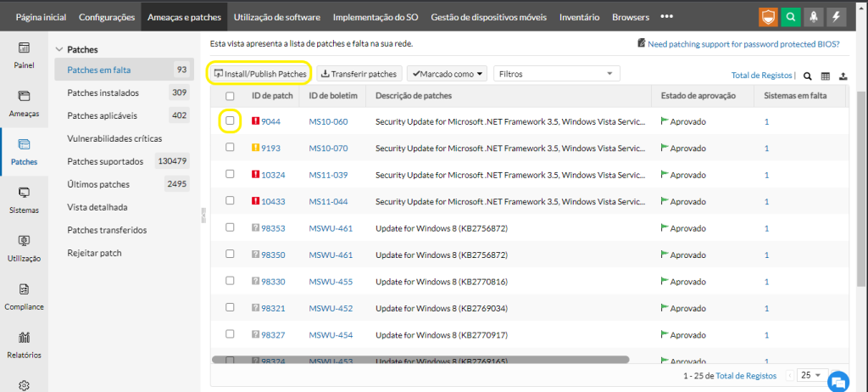Click the lightning bolt quick actions icon
This screenshot has width=868, height=392.
(837, 16)
